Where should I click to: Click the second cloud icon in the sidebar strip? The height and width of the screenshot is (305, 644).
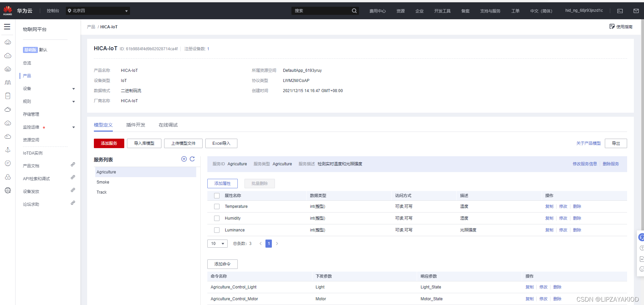click(8, 55)
